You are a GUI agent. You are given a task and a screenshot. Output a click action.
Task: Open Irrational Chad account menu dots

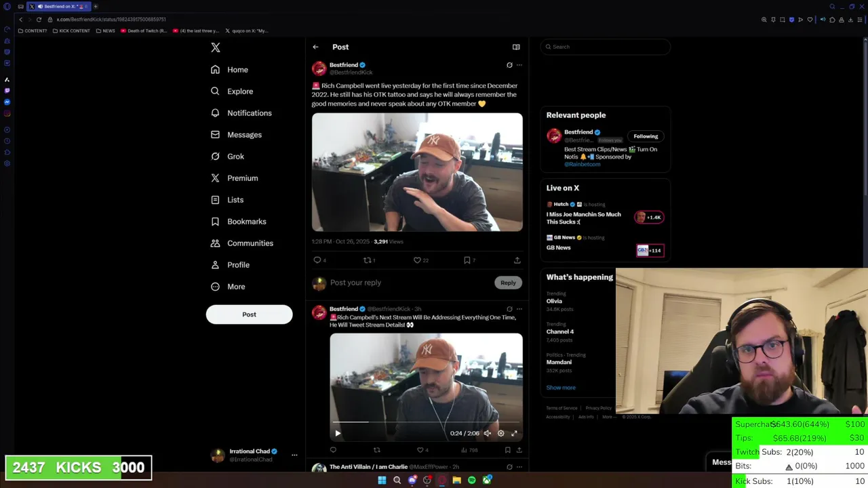294,455
